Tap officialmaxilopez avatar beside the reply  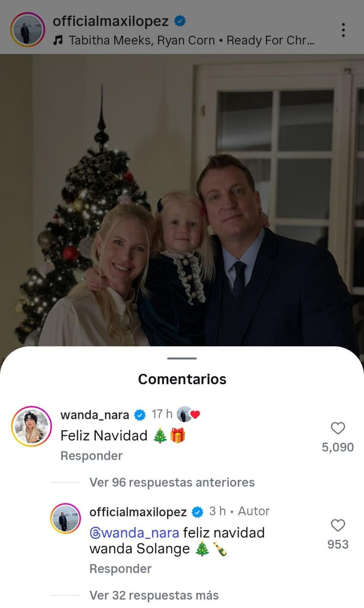pyautogui.click(x=65, y=519)
